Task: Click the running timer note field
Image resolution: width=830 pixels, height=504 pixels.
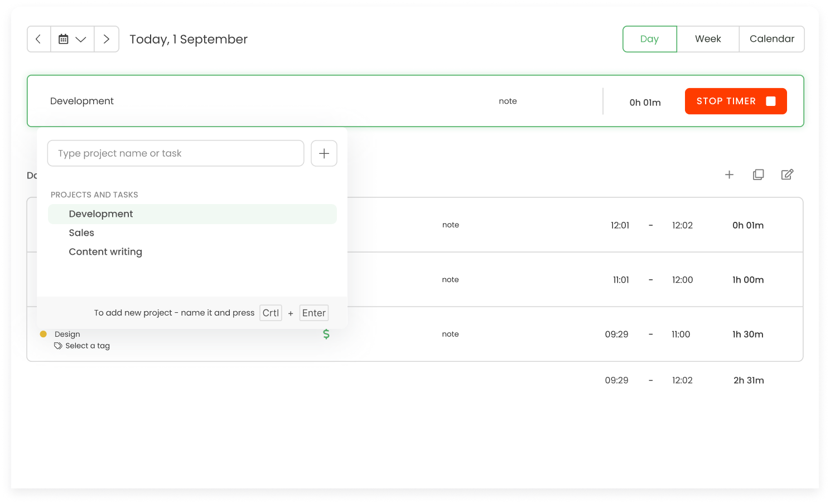Action: (x=508, y=101)
